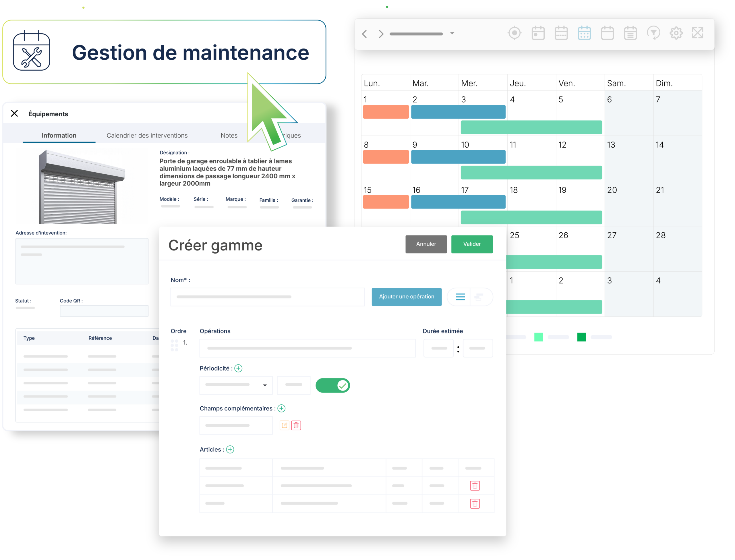Click the Valider button
Viewport: 735px width, 560px height.
coord(471,244)
